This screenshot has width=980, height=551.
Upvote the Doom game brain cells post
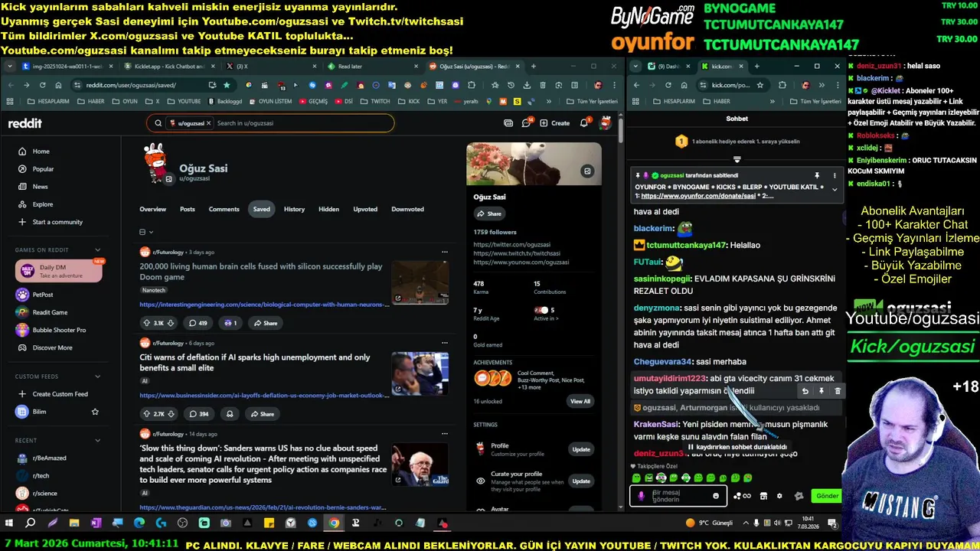click(x=146, y=323)
